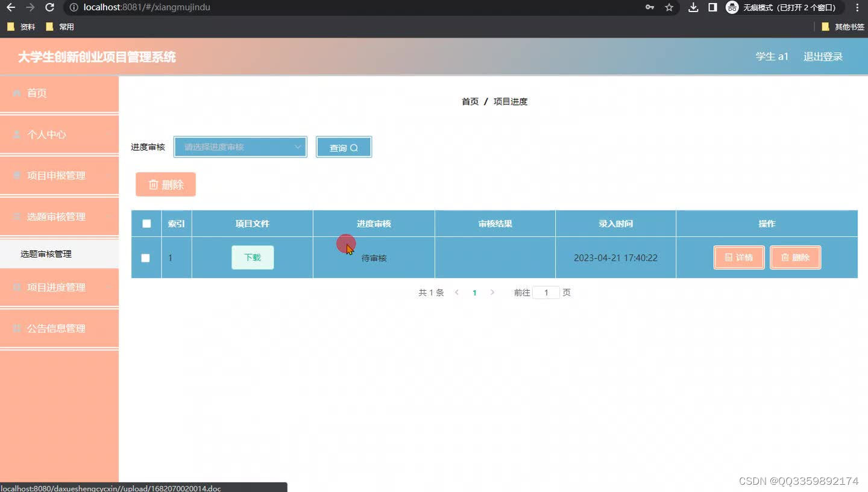Toggle the browser side panel icon

pos(712,7)
